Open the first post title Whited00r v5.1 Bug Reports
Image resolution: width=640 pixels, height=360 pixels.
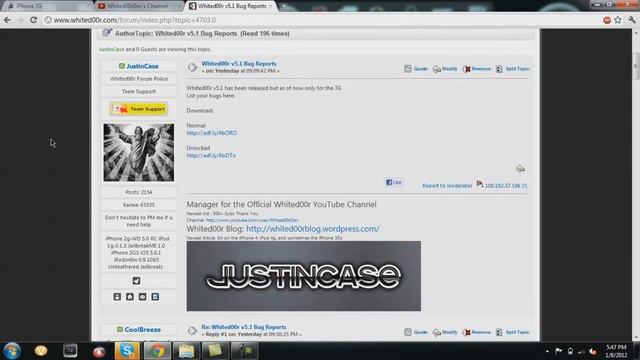coord(239,64)
